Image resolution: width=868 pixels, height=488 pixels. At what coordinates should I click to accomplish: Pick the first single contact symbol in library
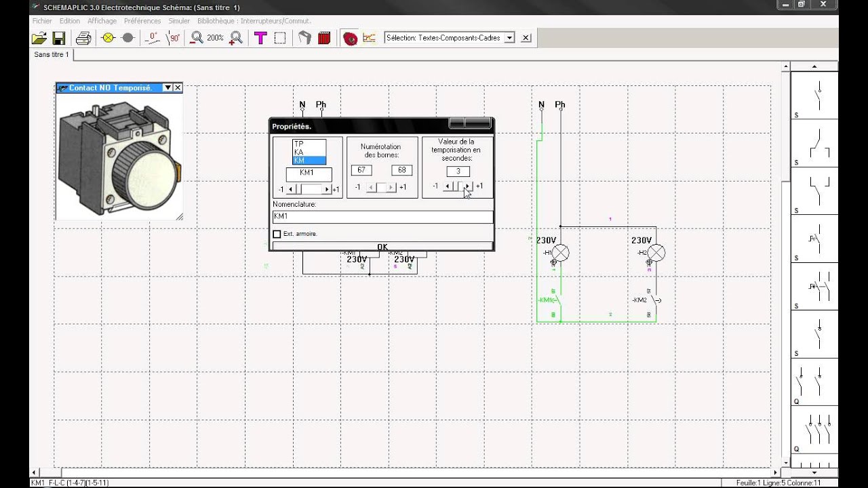814,95
